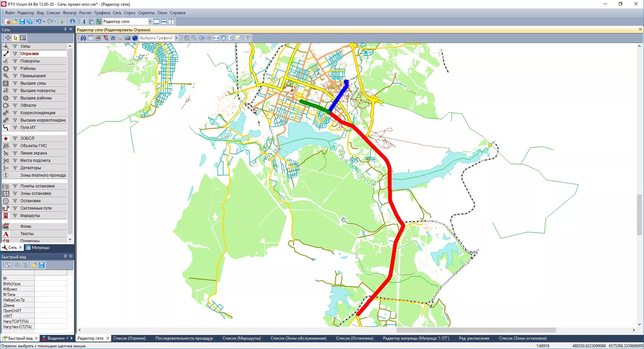Screen dimensions: 644x349
Task: Toggle the filter funnel for Примыкания
Action: tap(15, 76)
